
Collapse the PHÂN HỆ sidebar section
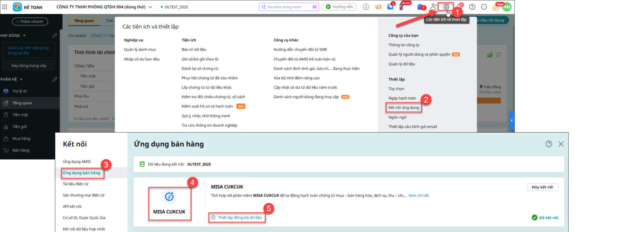(21, 80)
